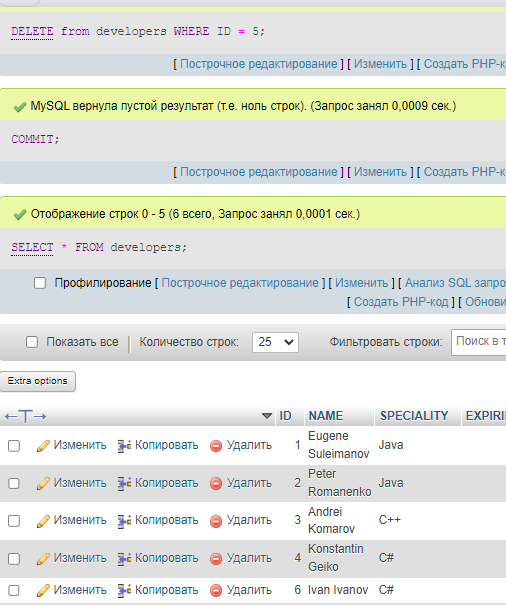Viewport: 506px width, 605px height.
Task: Click the pencil edit icon for Peter Romanenko row
Action: point(43,483)
